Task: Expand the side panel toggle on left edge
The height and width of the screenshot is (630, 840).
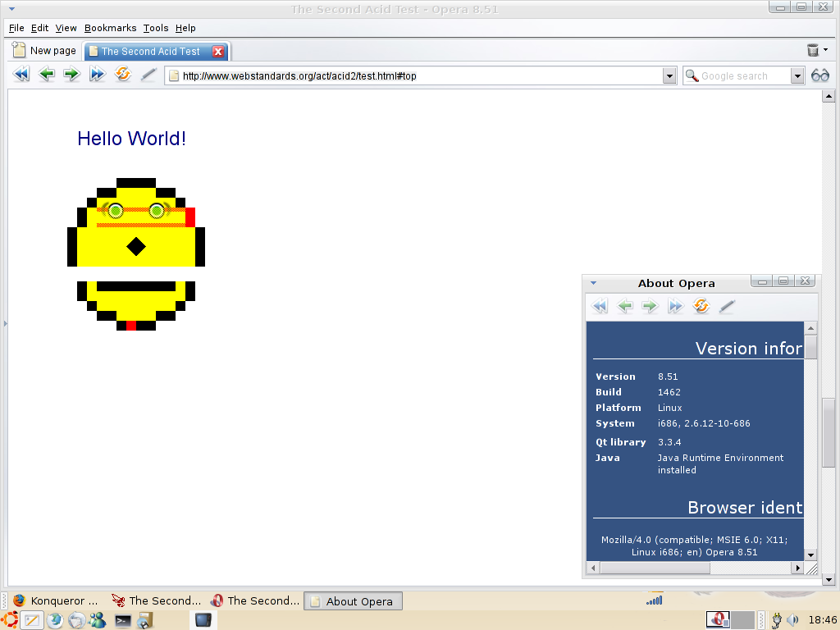Action: (x=6, y=323)
